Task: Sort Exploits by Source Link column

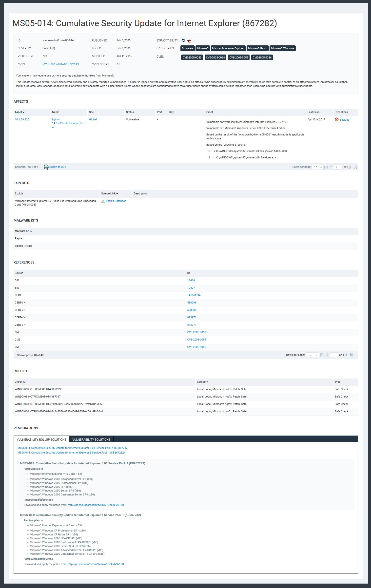Action: (110, 194)
